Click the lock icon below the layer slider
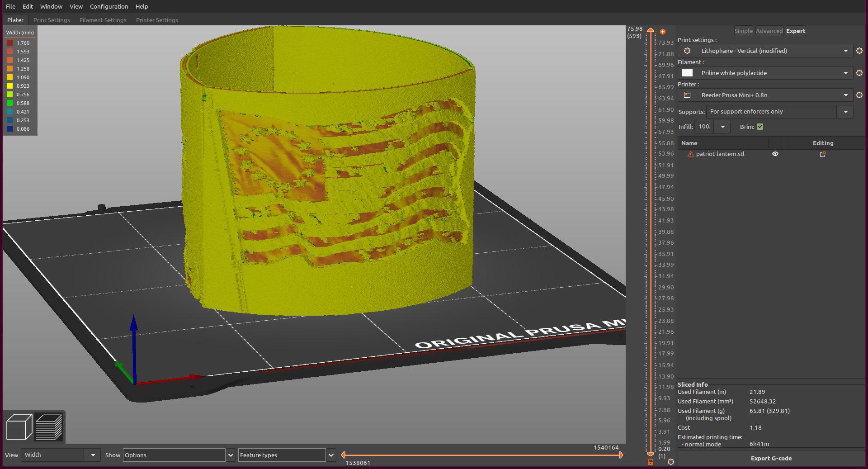Viewport: 868px width, 469px height. tap(651, 462)
